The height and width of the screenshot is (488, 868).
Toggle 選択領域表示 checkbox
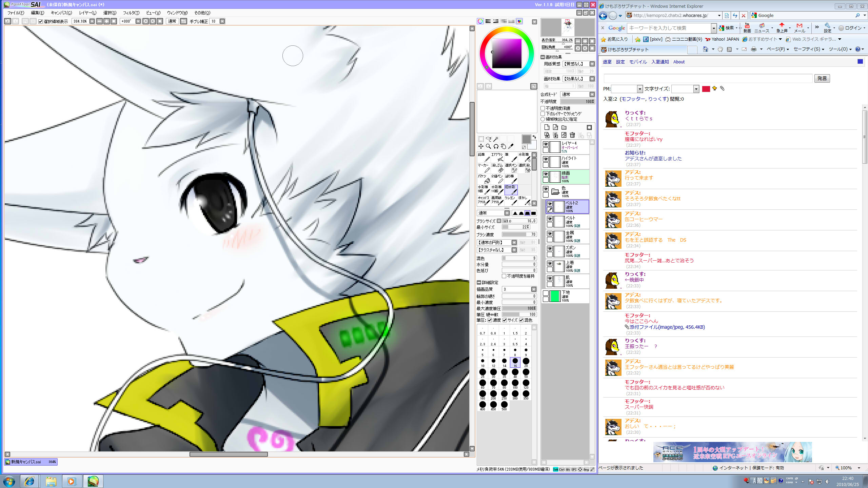[x=40, y=21]
